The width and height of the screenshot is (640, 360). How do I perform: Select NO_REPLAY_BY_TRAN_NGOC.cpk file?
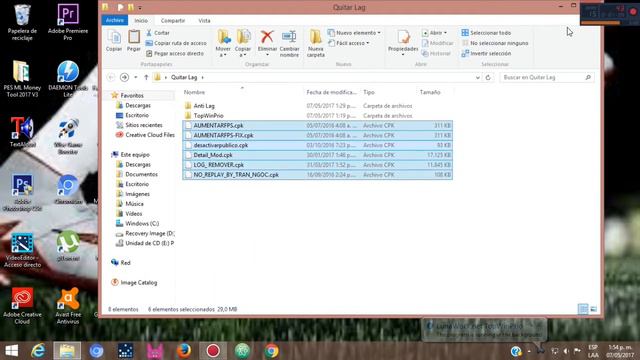coord(317,174)
